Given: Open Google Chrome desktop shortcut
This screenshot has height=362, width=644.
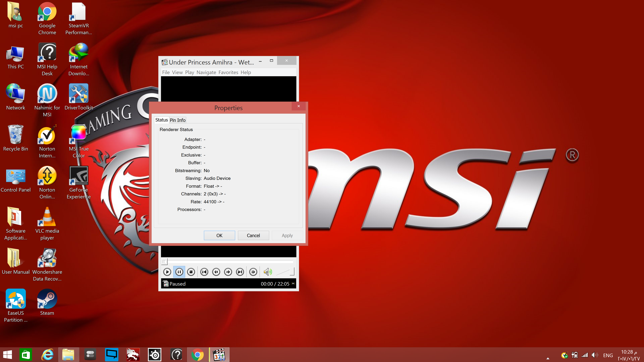Looking at the screenshot, I should 47,19.
